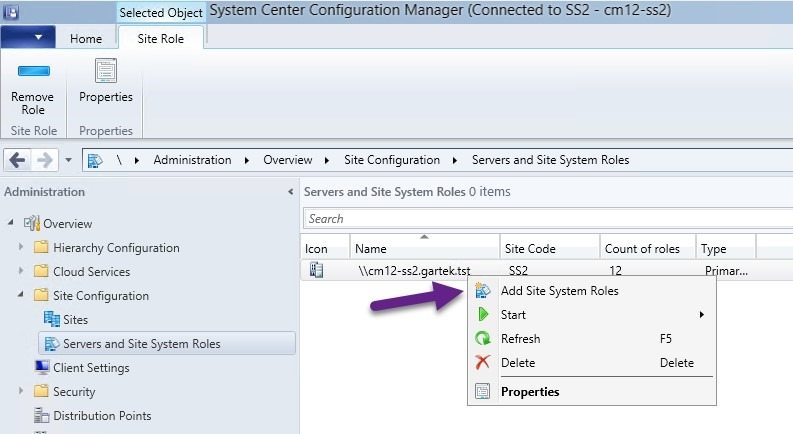Click the cm12-ss2 server row icon
The height and width of the screenshot is (434, 793).
coord(317,270)
